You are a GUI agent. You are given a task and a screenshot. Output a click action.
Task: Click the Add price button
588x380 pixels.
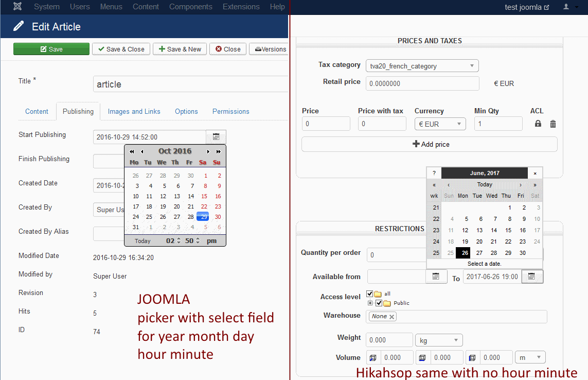(x=430, y=144)
